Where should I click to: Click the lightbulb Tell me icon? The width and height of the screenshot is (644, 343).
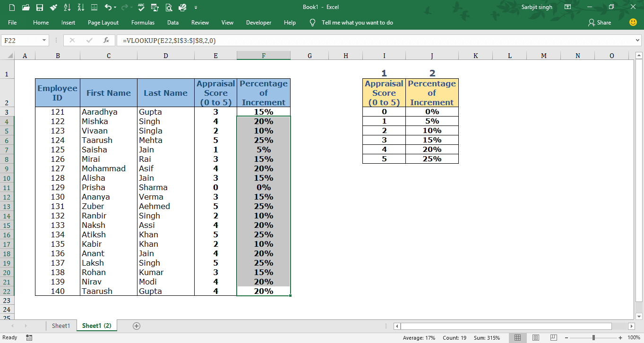[x=312, y=23]
